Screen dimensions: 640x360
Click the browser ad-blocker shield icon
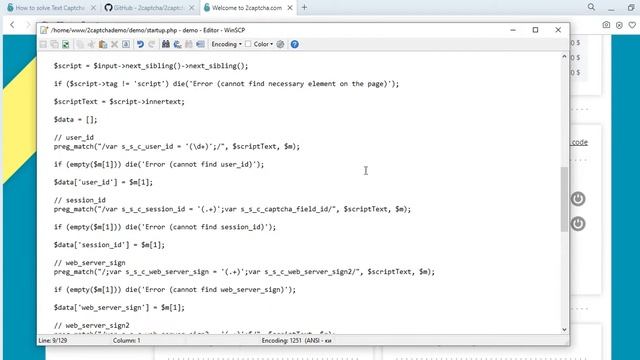point(619,25)
